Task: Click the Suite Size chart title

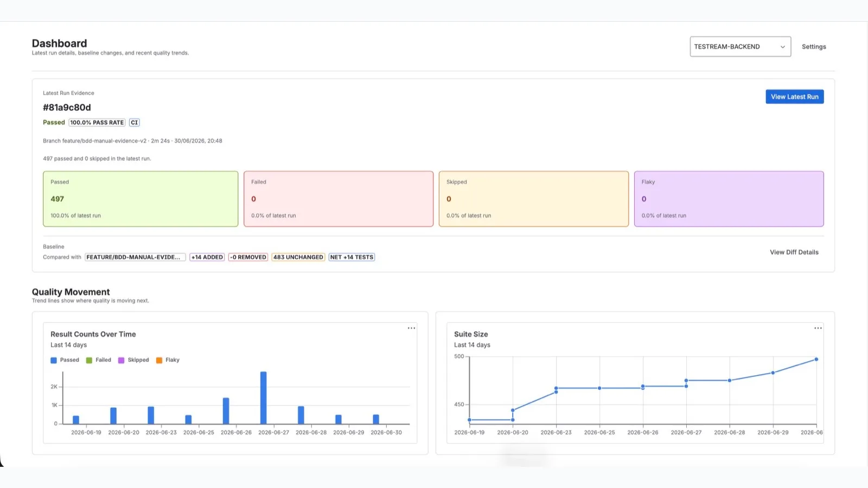Action: 471,335
